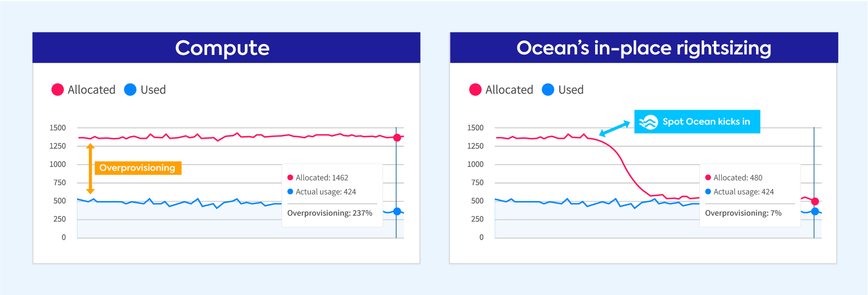Screen dimensions: 868x295
Task: Click the blue Used data point on Compute chart
Action: (x=397, y=211)
